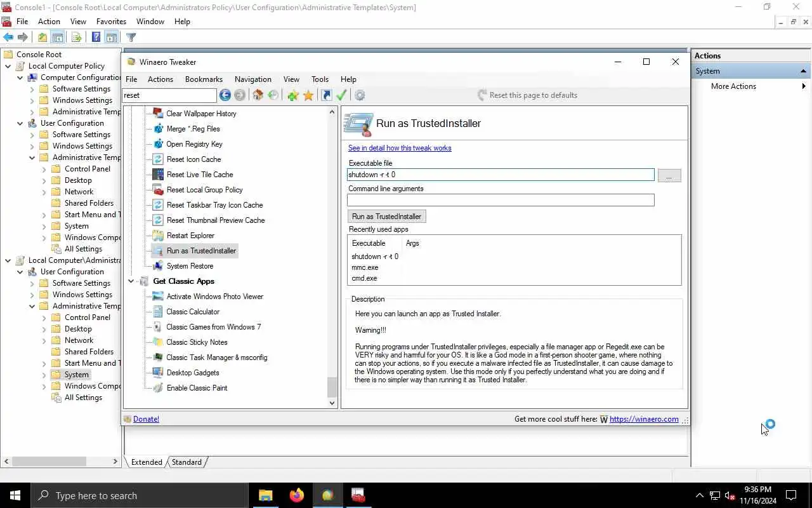812x508 pixels.
Task: Open the https://winaero.com link
Action: pos(644,419)
